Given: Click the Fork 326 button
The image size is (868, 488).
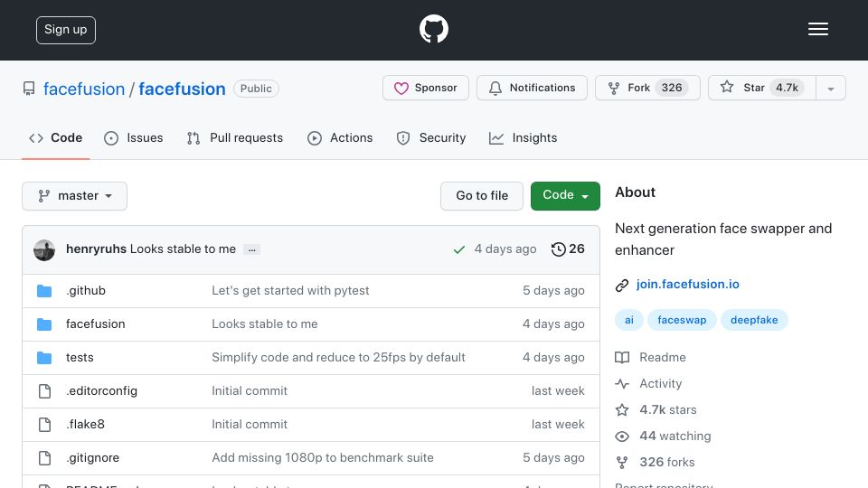Looking at the screenshot, I should point(647,88).
